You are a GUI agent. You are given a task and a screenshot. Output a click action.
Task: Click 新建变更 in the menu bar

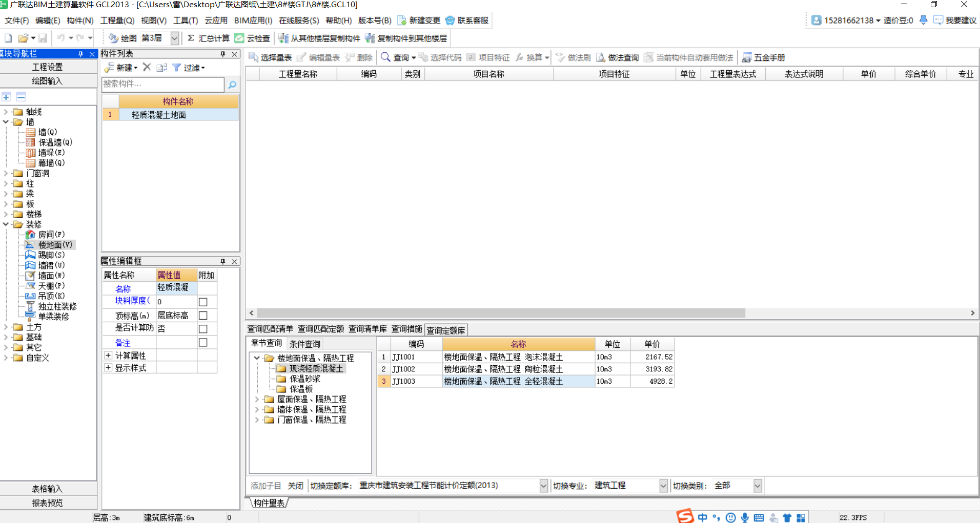[x=419, y=20]
